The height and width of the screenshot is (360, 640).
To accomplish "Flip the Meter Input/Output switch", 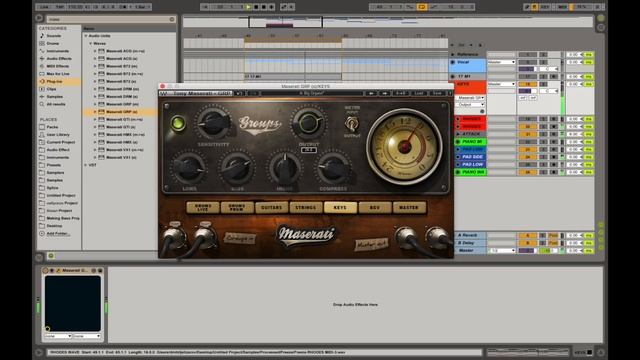I will pyautogui.click(x=351, y=123).
